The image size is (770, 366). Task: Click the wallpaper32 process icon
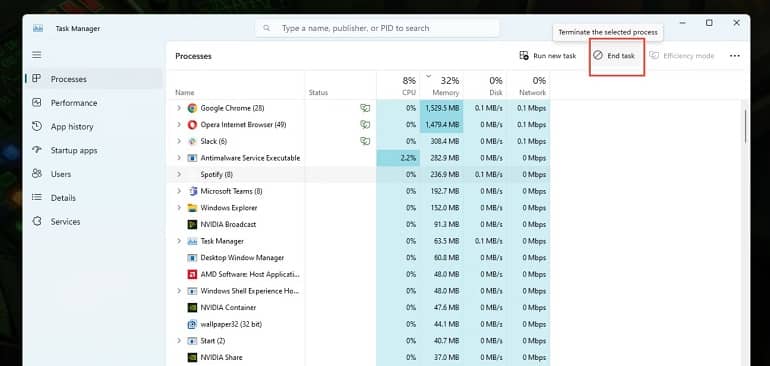coord(192,324)
